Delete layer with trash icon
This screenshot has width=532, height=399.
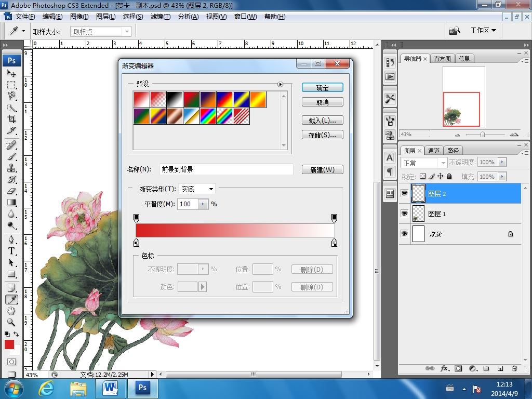click(x=514, y=368)
